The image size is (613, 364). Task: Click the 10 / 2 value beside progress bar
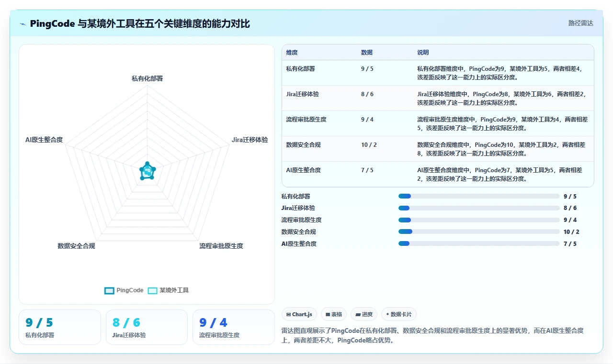[571, 232]
